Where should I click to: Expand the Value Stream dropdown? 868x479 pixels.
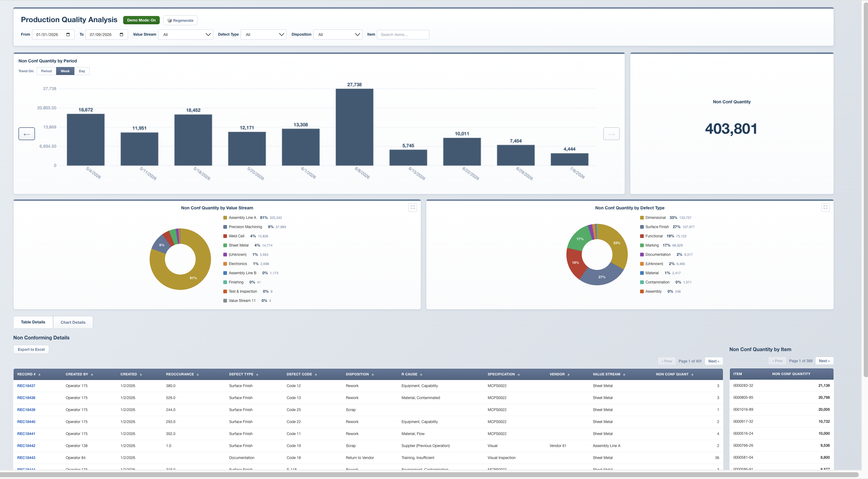(186, 34)
